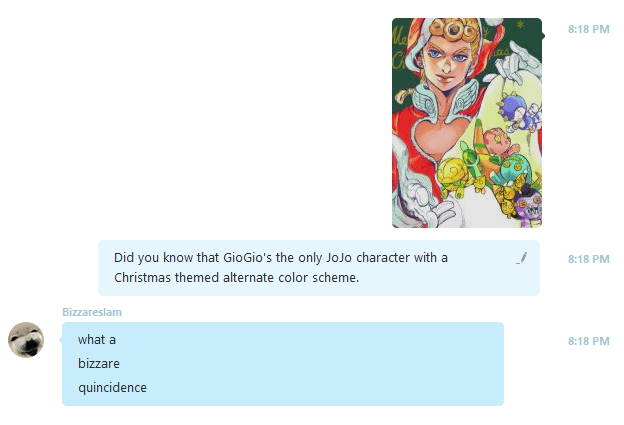Click the pencil edited-message icon
This screenshot has width=624, height=425.
coord(521,258)
